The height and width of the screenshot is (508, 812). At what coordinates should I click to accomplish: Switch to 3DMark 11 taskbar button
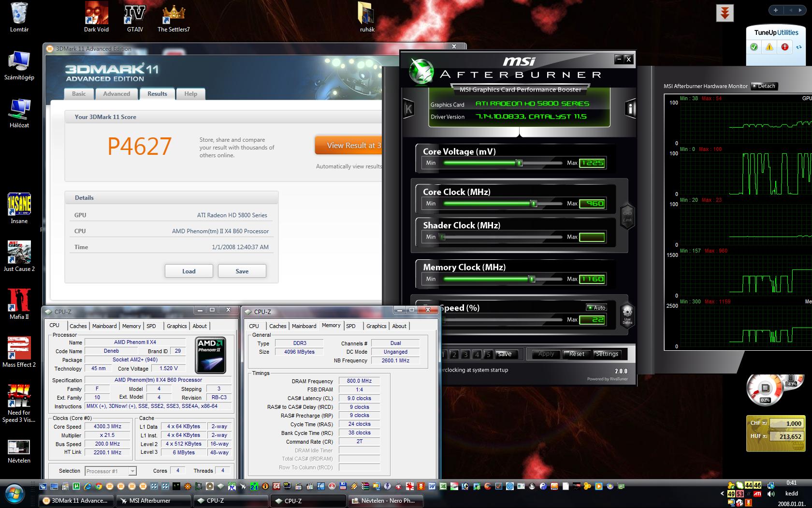(76, 501)
